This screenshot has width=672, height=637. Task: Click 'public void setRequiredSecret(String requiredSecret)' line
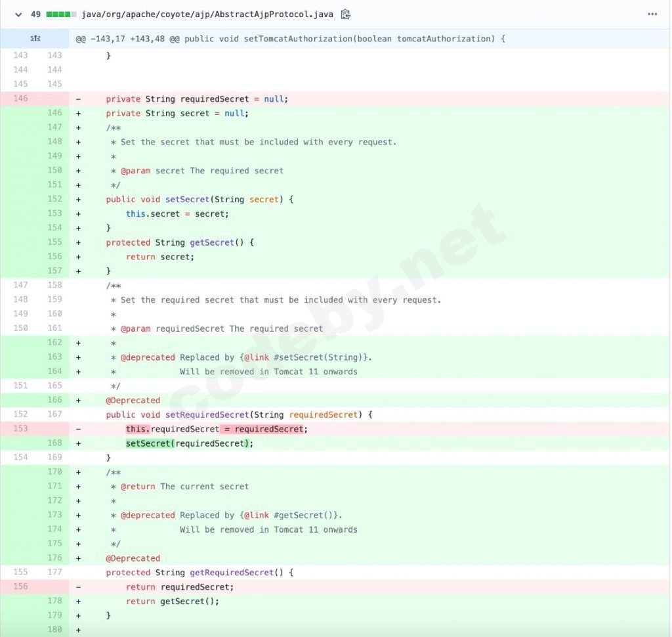pyautogui.click(x=239, y=415)
